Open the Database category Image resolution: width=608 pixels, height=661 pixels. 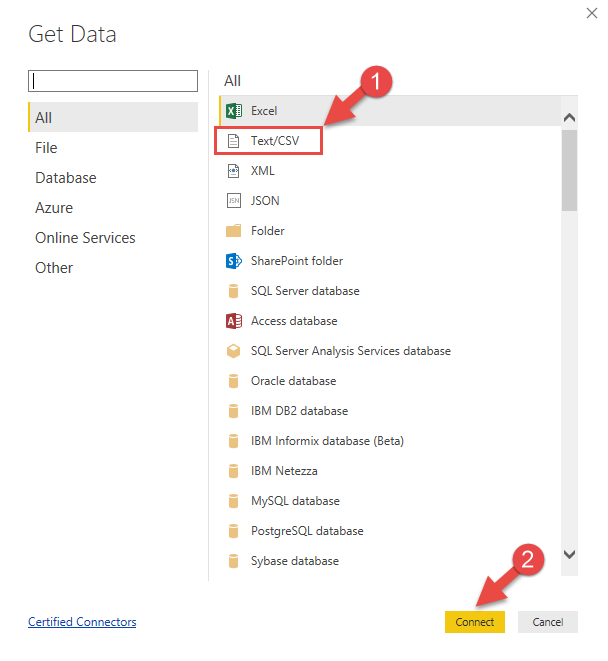click(x=66, y=178)
